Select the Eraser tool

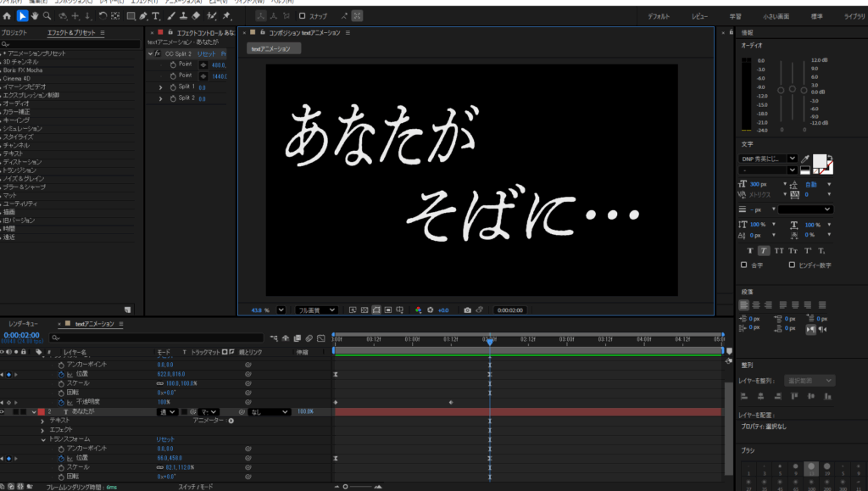point(197,15)
